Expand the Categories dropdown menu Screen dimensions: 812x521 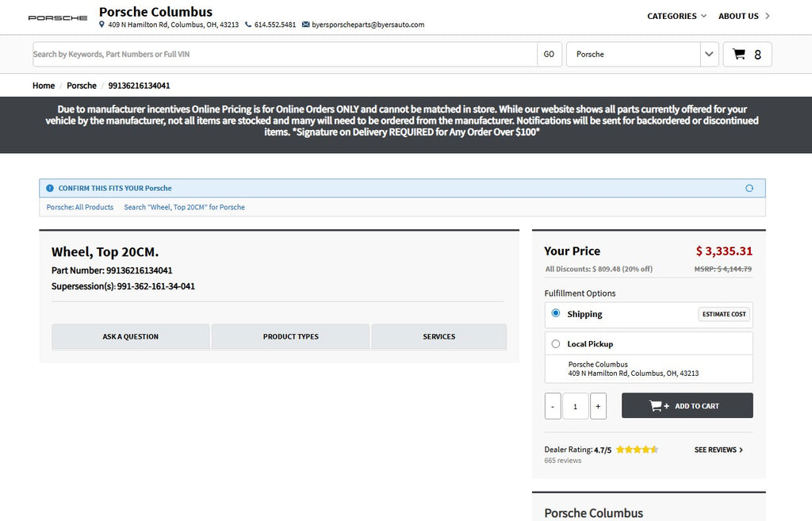(676, 16)
